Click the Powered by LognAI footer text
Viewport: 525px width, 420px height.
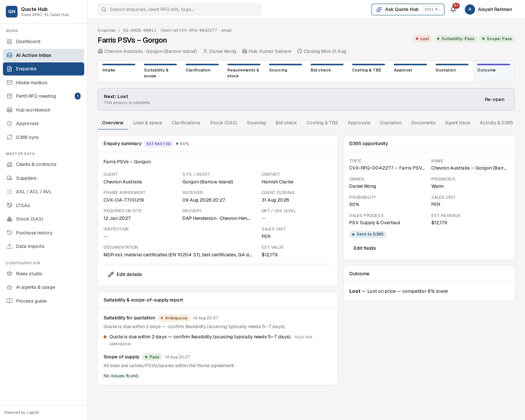pos(22,412)
